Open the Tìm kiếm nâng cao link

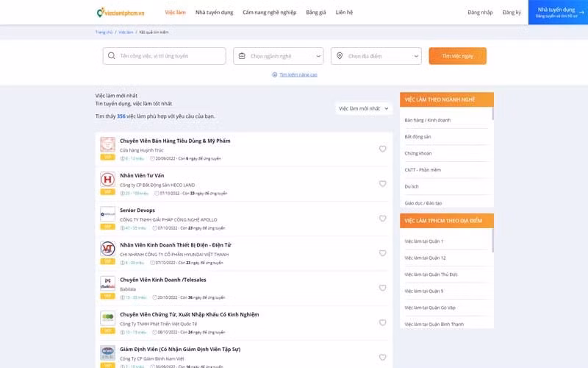click(x=298, y=75)
